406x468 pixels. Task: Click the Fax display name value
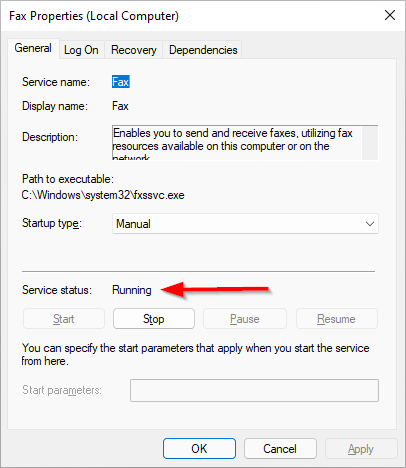click(x=120, y=106)
